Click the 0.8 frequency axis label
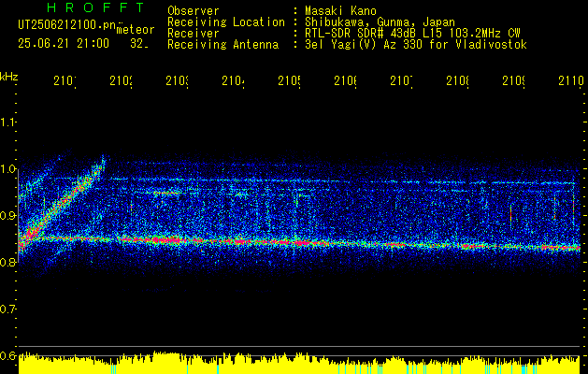 7,263
